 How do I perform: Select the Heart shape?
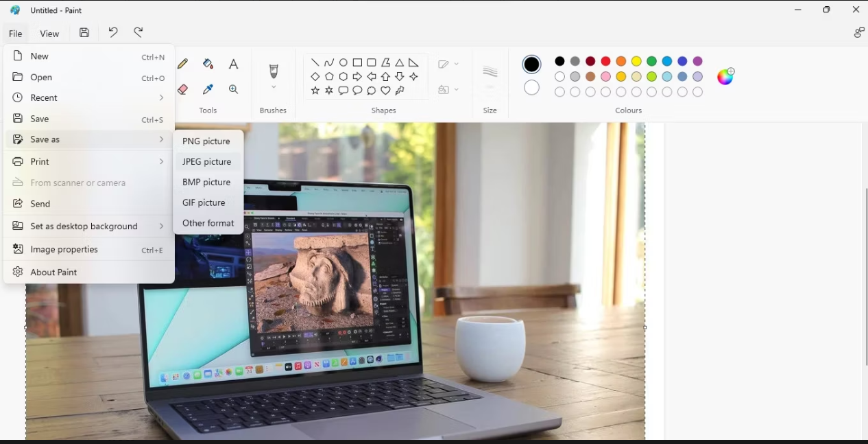point(385,90)
